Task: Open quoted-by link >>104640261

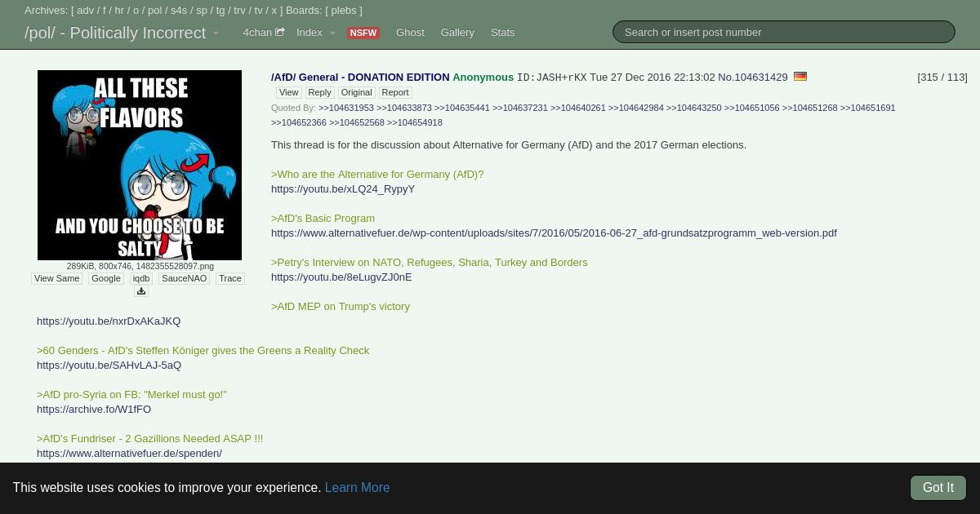Action: (578, 108)
